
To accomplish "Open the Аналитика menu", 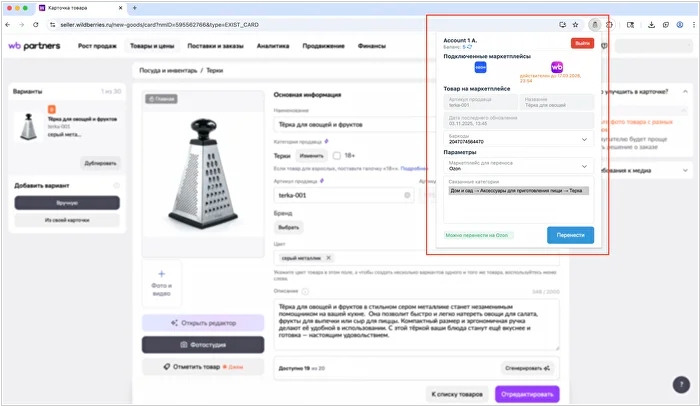I will (273, 46).
